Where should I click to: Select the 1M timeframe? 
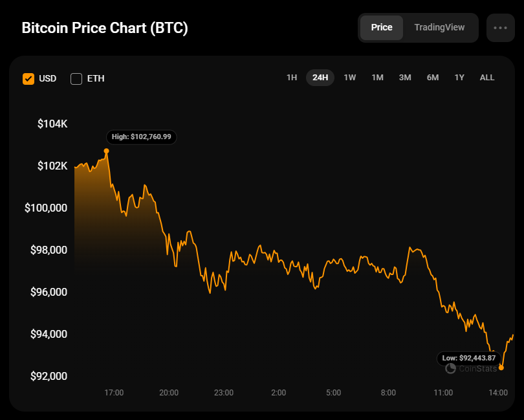[x=377, y=78]
